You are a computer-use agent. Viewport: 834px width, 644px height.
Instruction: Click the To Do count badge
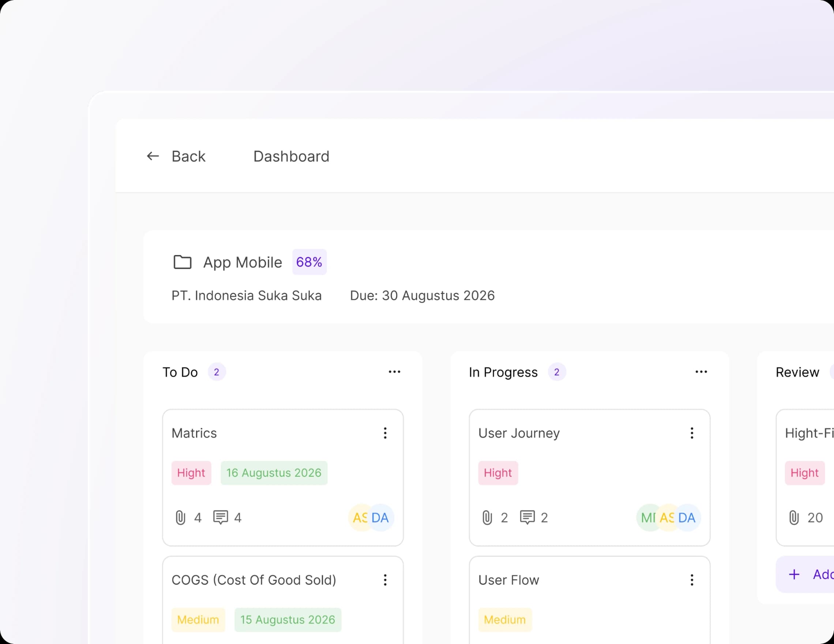point(217,372)
